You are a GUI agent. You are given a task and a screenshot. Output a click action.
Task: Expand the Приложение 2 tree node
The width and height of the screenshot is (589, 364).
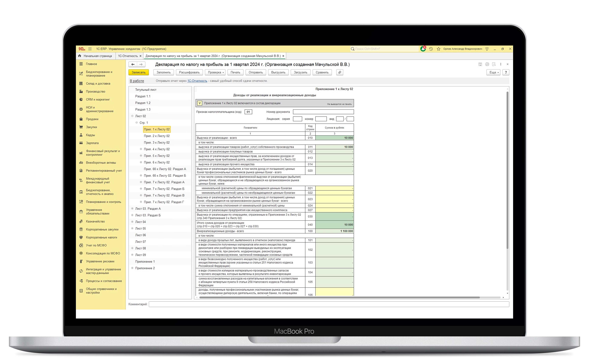click(132, 268)
